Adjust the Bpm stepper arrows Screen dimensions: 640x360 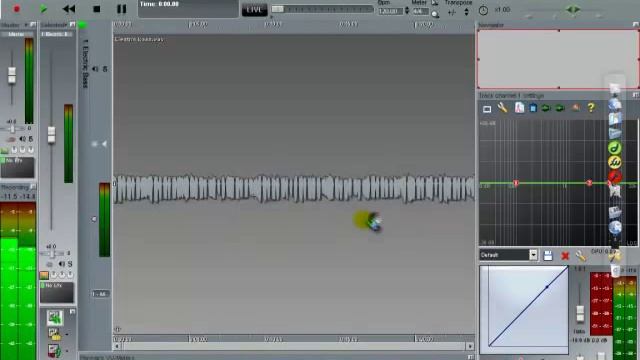click(407, 11)
